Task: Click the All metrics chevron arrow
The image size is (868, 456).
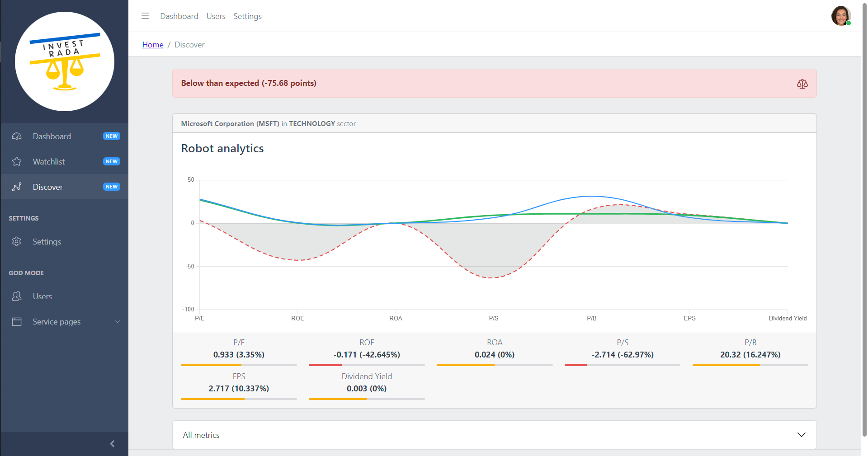Action: click(x=801, y=435)
